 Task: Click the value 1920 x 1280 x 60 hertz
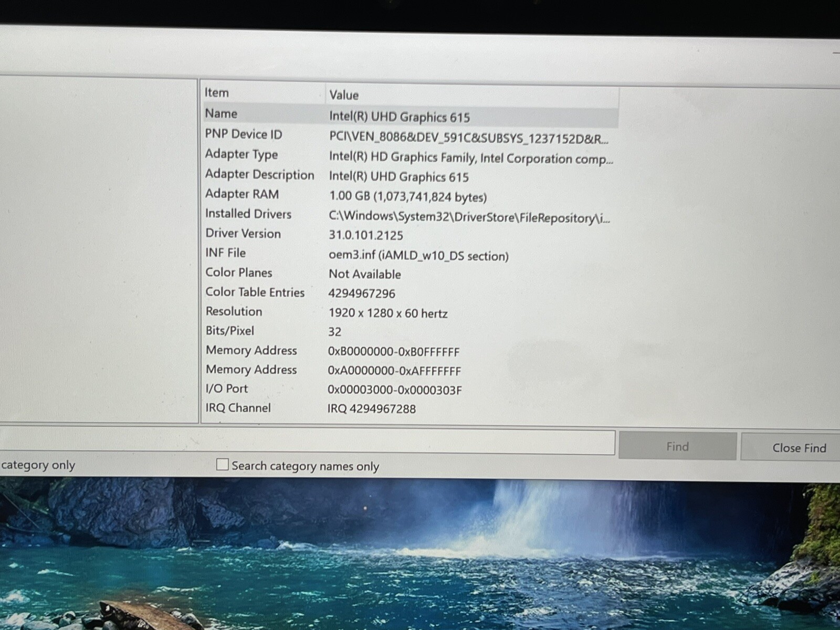pos(388,313)
